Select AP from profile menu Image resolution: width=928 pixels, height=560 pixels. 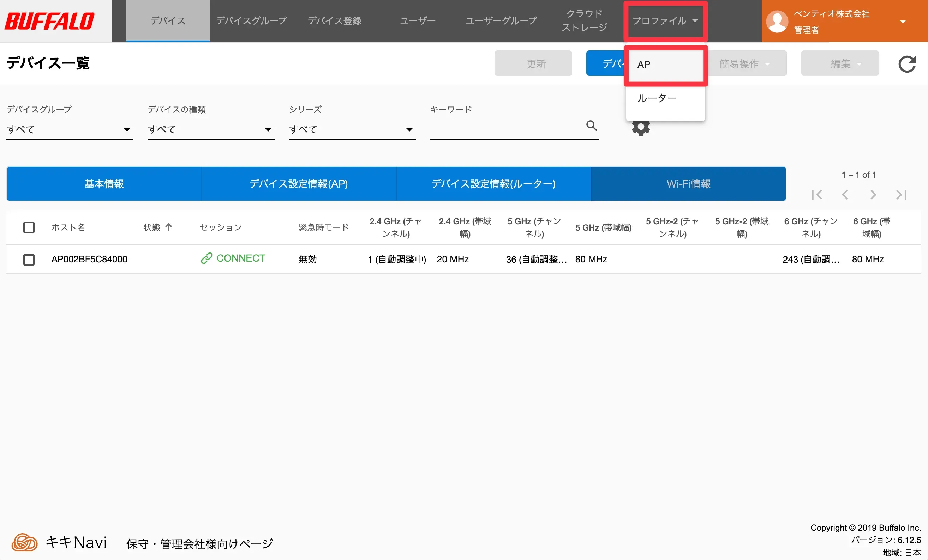[665, 65]
